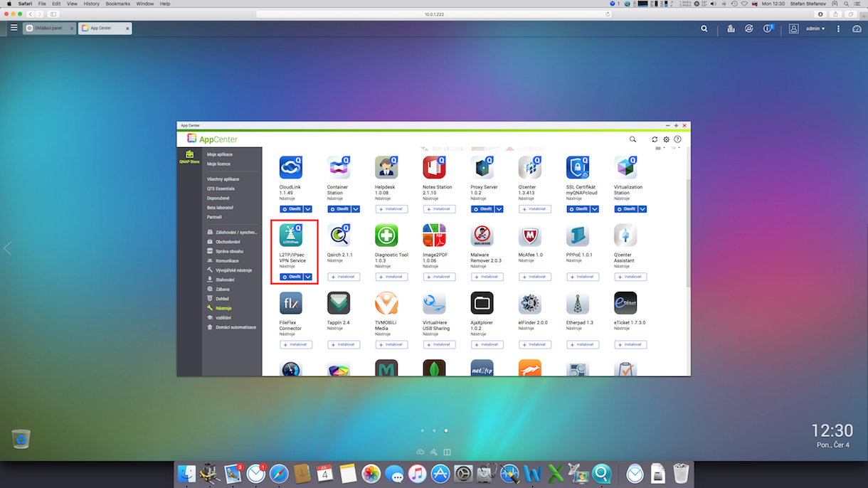
Task: Click the FileFlex Connector app icon
Action: (x=291, y=303)
